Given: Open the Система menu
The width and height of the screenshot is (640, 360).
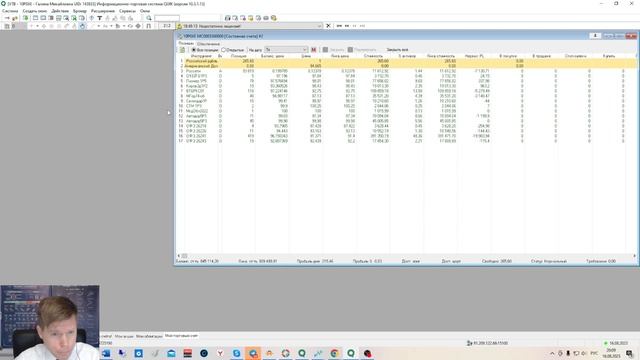Looking at the screenshot, I should (10, 11).
